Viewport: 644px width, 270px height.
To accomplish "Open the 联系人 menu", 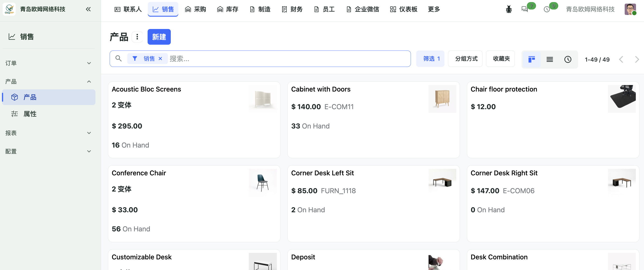I will point(128,9).
